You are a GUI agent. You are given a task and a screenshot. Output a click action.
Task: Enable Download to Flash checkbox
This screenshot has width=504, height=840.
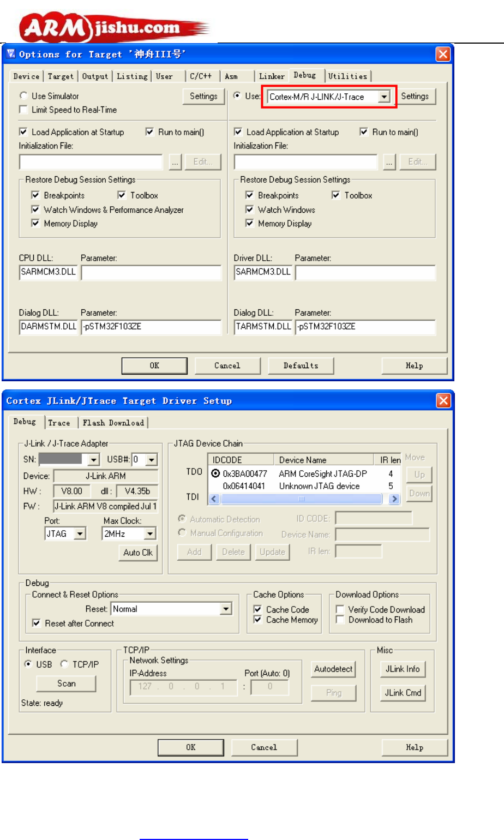340,620
